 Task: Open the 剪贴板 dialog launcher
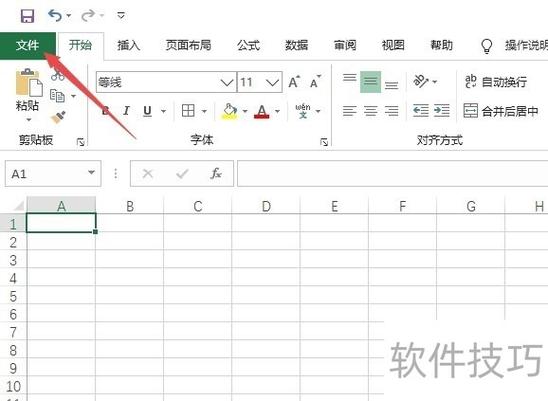(81, 142)
